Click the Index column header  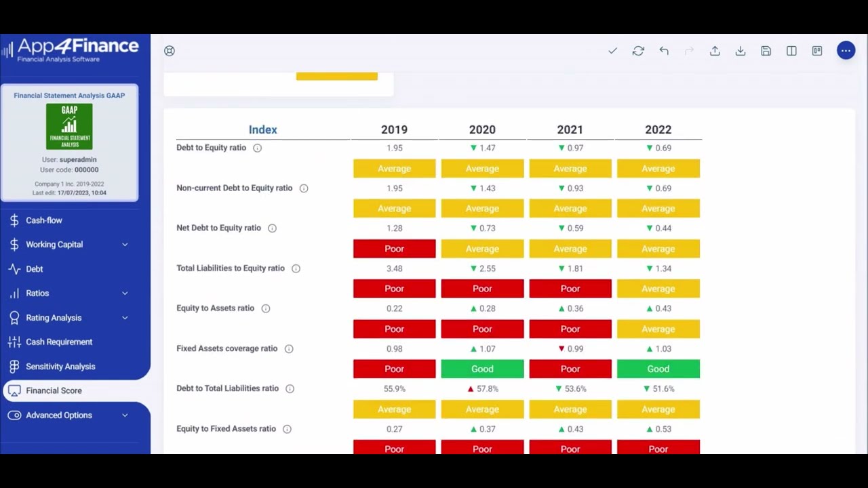click(263, 129)
